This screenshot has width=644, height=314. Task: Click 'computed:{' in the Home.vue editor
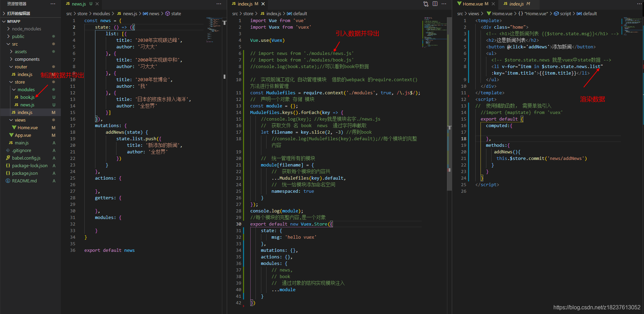click(499, 125)
